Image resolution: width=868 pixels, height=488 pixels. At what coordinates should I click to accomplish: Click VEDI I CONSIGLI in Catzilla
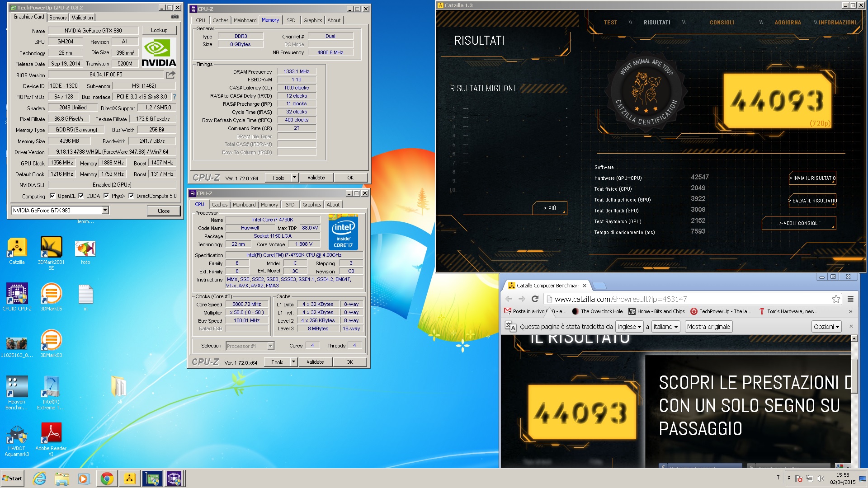click(799, 223)
